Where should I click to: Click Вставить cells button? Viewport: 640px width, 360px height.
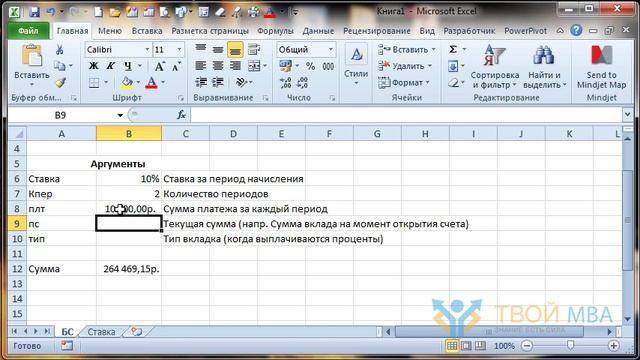click(407, 49)
